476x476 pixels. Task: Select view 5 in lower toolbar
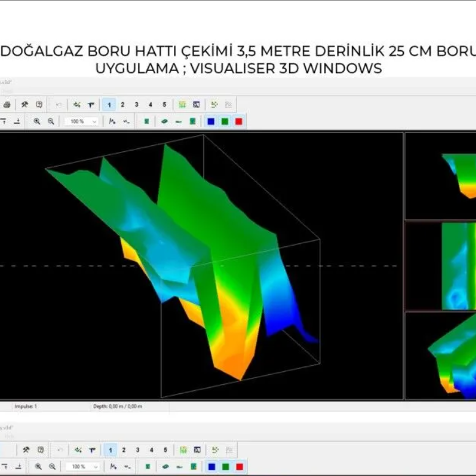165,450
